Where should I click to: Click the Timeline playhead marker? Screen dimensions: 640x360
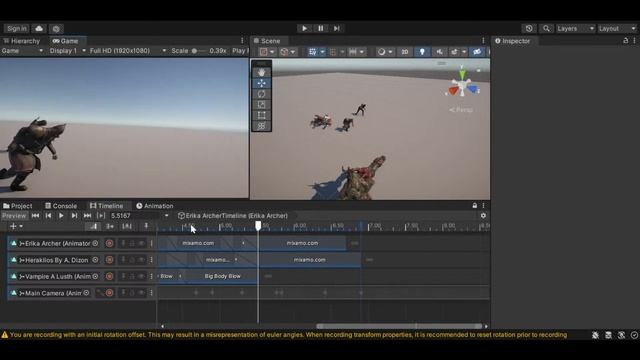point(258,226)
